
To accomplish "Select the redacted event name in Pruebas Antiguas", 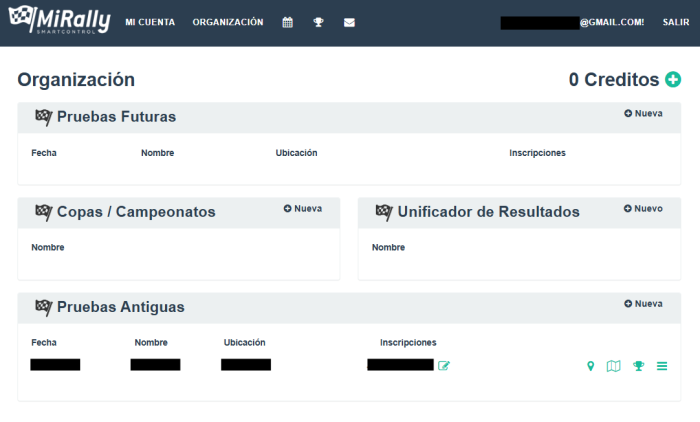I will point(155,365).
